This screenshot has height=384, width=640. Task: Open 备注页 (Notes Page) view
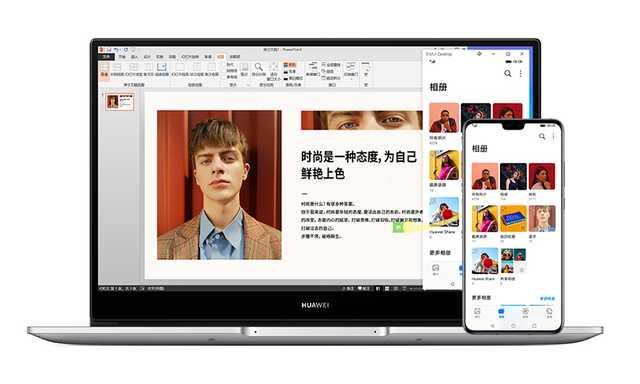[x=149, y=70]
